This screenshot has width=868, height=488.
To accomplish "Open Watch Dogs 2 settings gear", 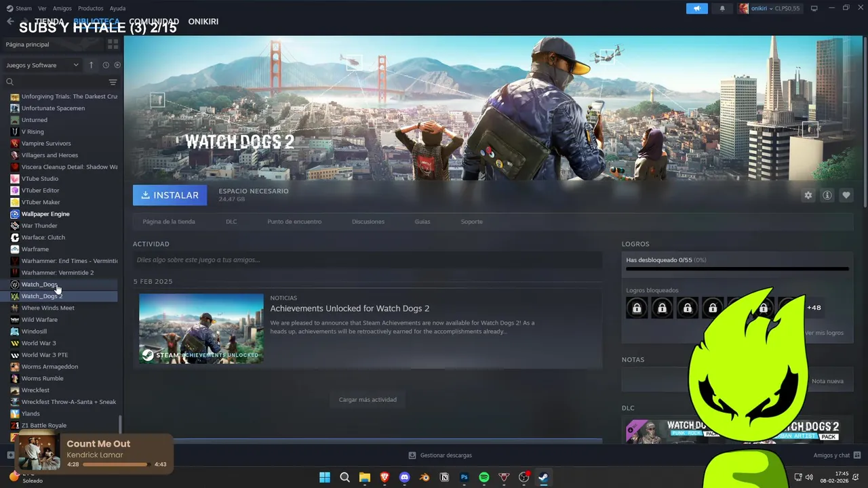I will 808,195.
